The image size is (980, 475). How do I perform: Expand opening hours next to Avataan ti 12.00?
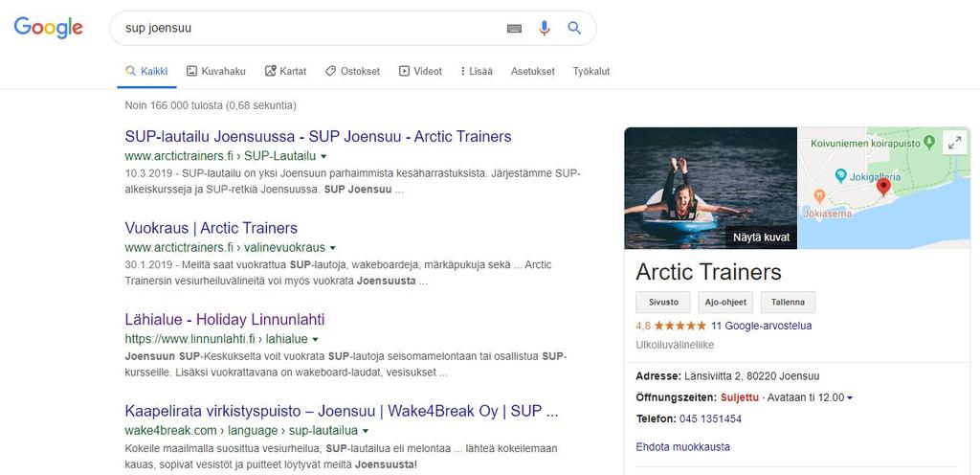[x=850, y=398]
